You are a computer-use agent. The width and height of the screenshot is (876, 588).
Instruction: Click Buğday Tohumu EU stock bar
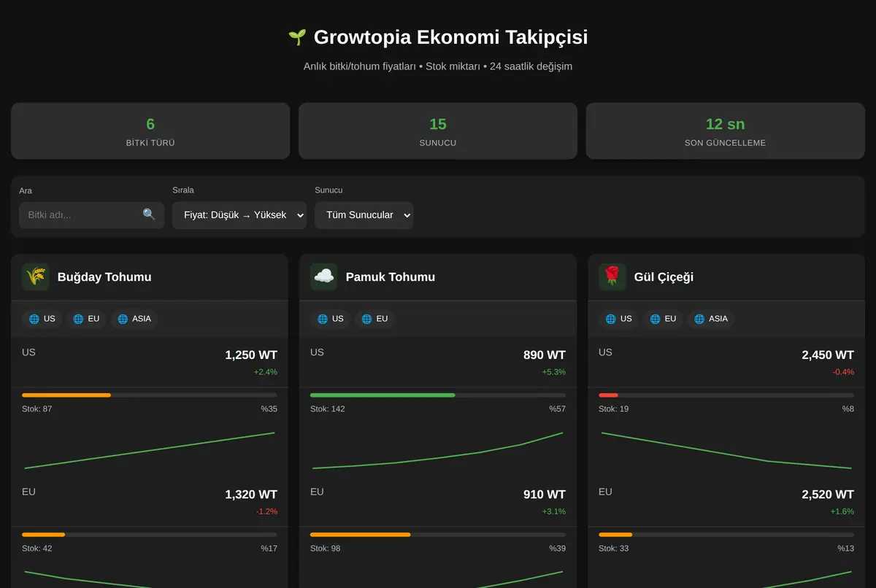(150, 534)
